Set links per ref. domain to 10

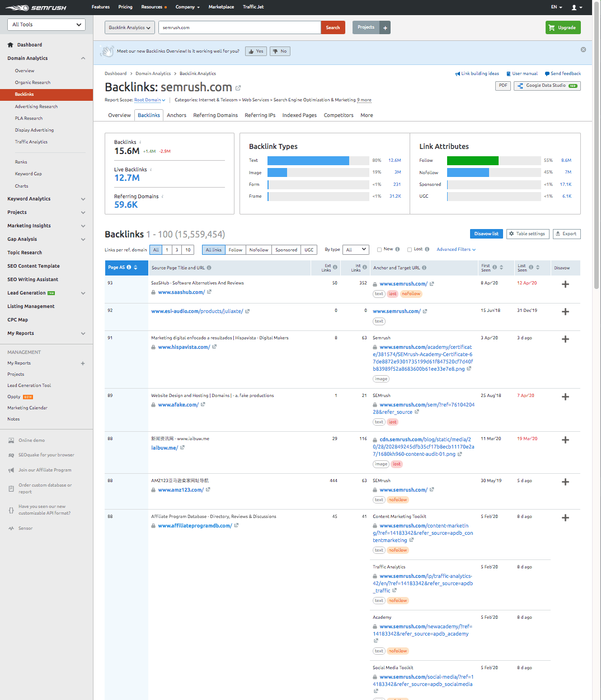[x=188, y=250]
